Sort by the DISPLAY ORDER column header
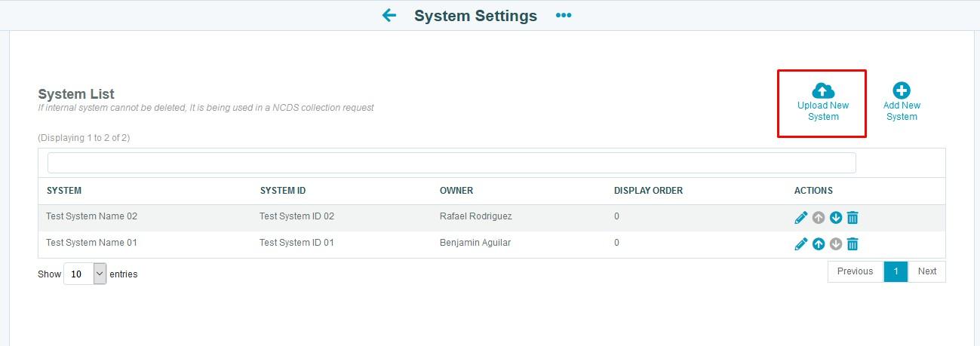 point(648,191)
